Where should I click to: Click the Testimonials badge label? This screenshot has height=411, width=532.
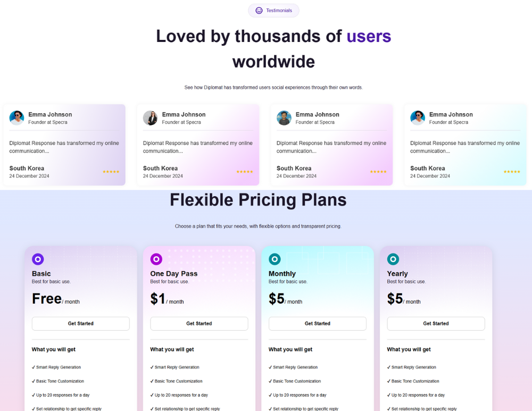(279, 11)
